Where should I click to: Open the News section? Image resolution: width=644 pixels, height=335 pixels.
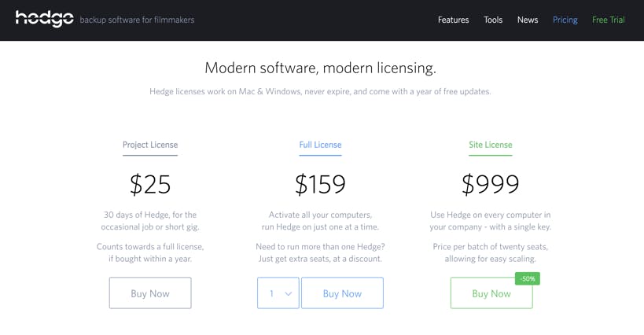coord(528,20)
